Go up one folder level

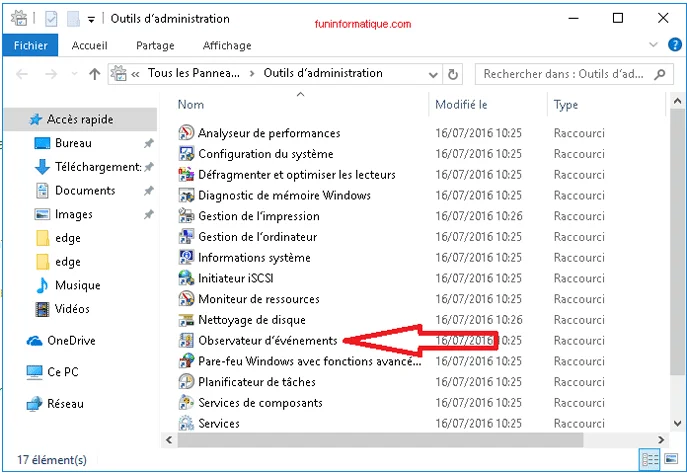pos(95,74)
